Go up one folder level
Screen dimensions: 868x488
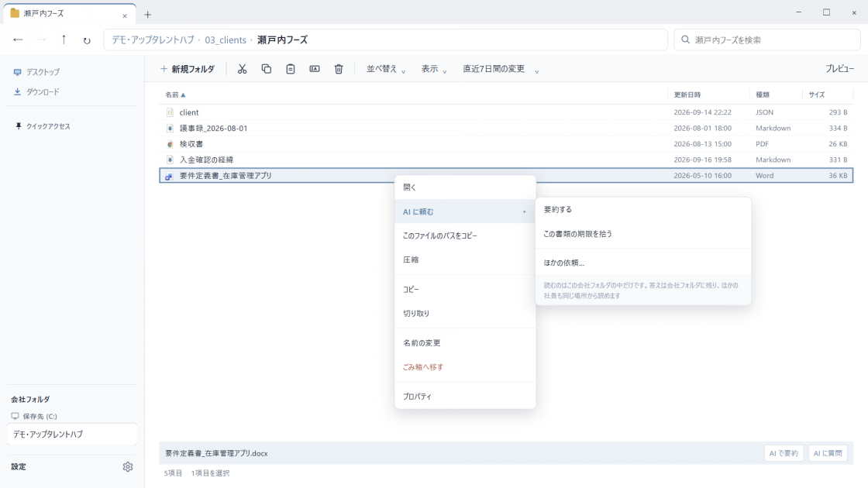coord(64,40)
